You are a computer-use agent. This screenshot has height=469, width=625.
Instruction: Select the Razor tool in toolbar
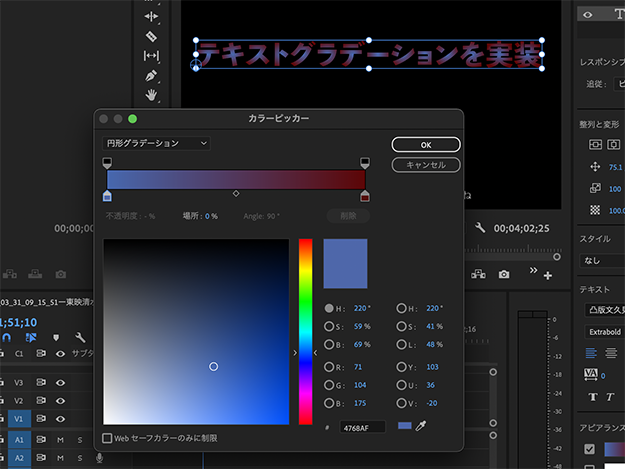pos(151,36)
